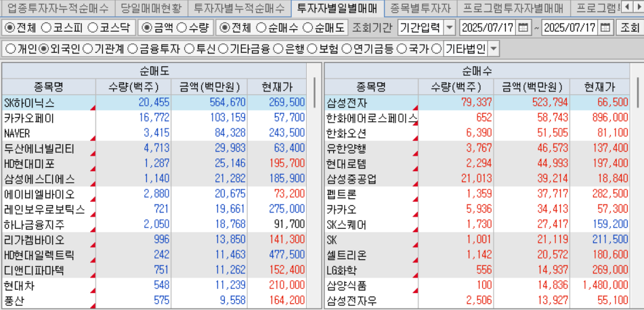644x310 pixels.
Task: Click the end date input field
Action: coord(570,28)
